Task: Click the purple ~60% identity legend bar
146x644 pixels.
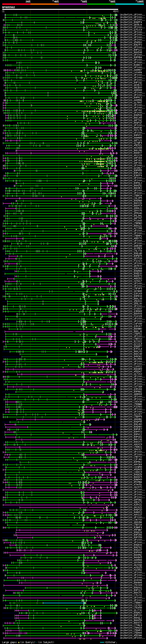Action: click(x=73, y=4)
